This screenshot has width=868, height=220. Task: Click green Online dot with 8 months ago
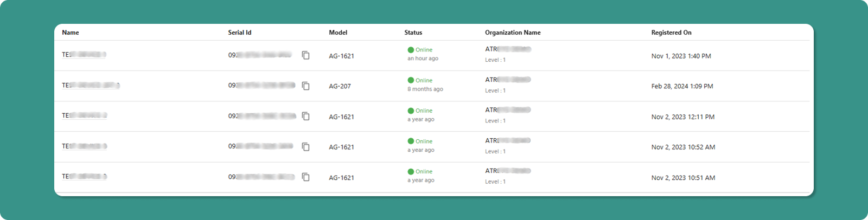click(411, 80)
